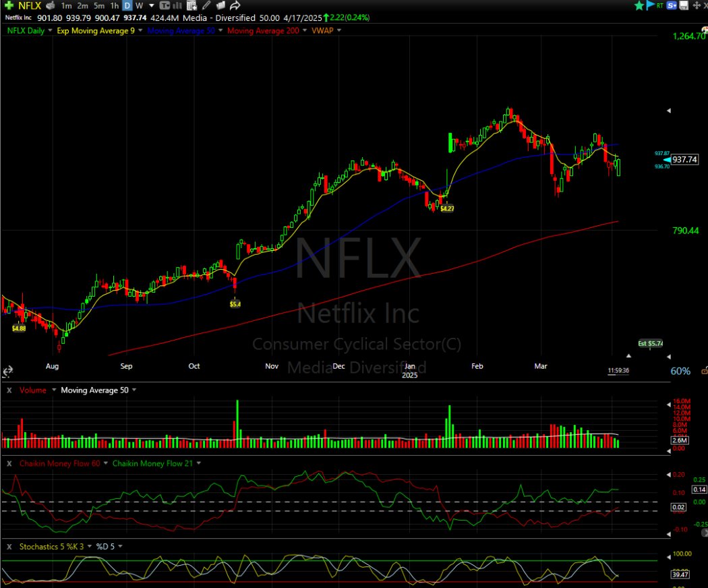Click the Est $5.74 earnings estimate label
This screenshot has height=588, width=708.
[x=650, y=343]
